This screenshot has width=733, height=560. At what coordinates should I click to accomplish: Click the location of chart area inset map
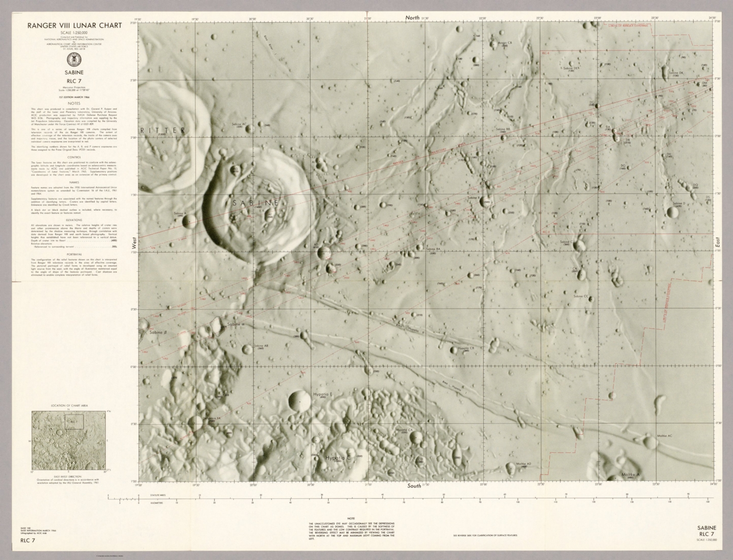(x=69, y=440)
